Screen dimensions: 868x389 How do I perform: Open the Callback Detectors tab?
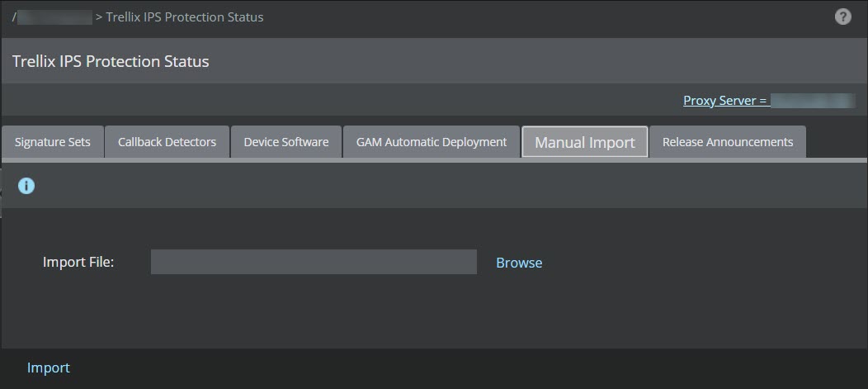point(167,142)
